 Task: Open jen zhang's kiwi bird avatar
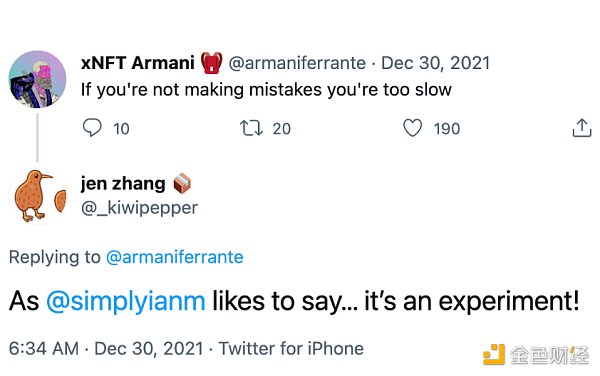pos(38,196)
